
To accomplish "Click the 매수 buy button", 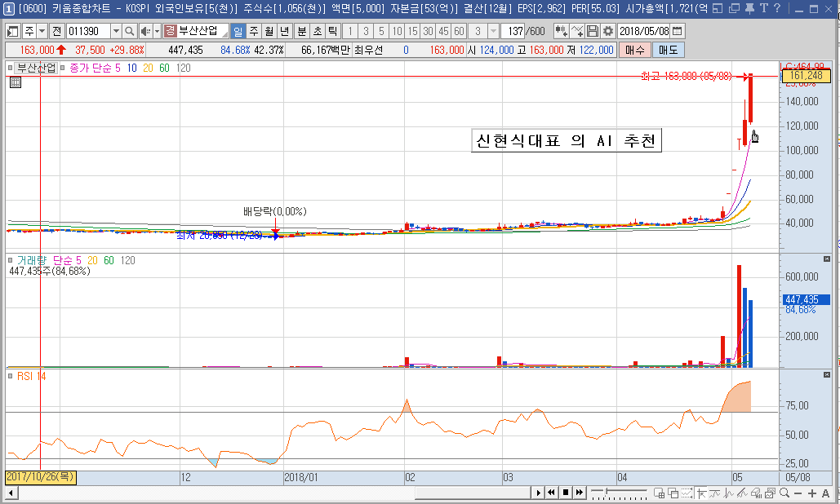I will coord(633,50).
